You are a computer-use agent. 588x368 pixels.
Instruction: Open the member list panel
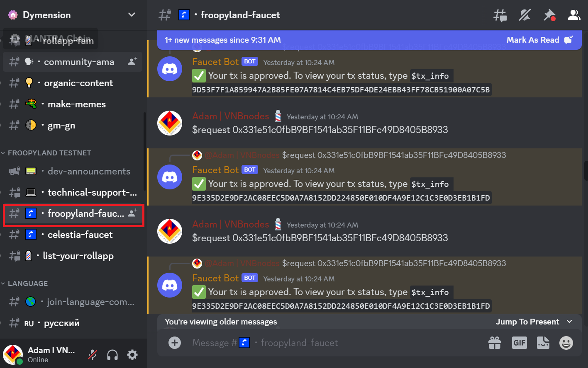[x=574, y=15]
